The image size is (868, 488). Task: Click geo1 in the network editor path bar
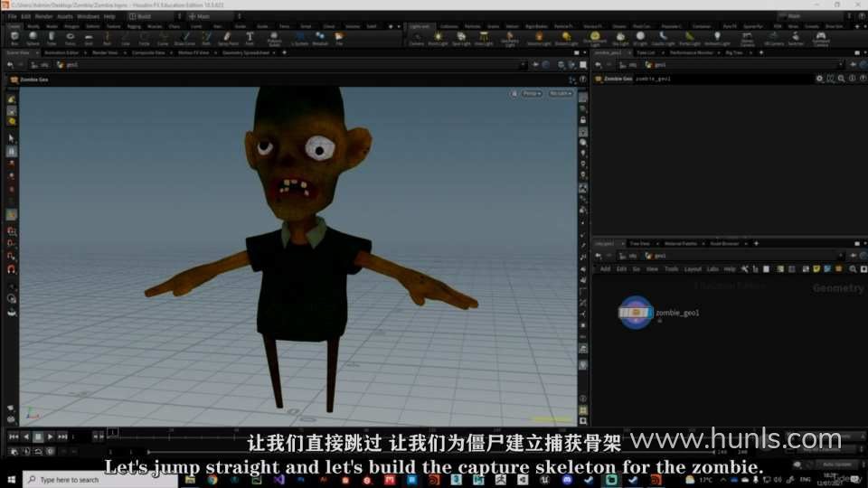point(656,256)
